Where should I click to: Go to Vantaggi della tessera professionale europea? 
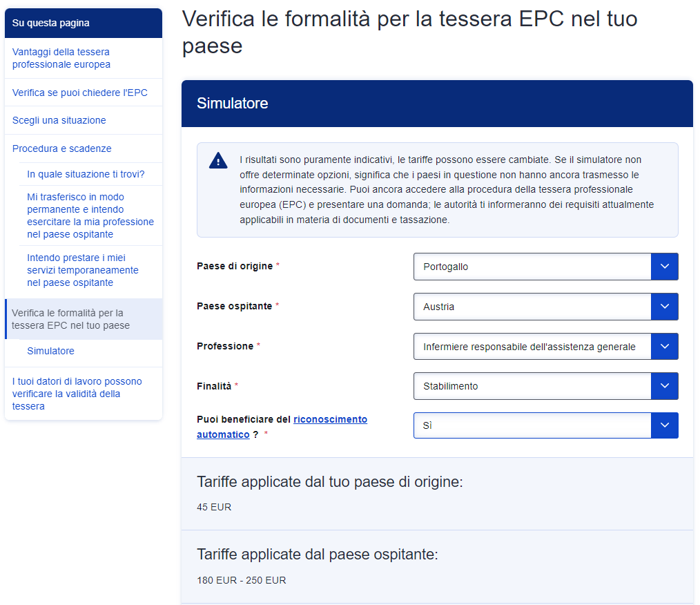tap(61, 58)
